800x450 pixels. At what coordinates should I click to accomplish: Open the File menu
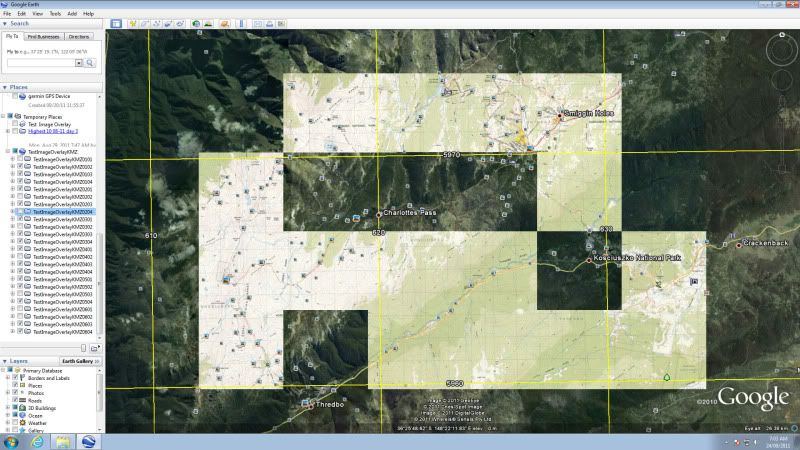(7, 14)
